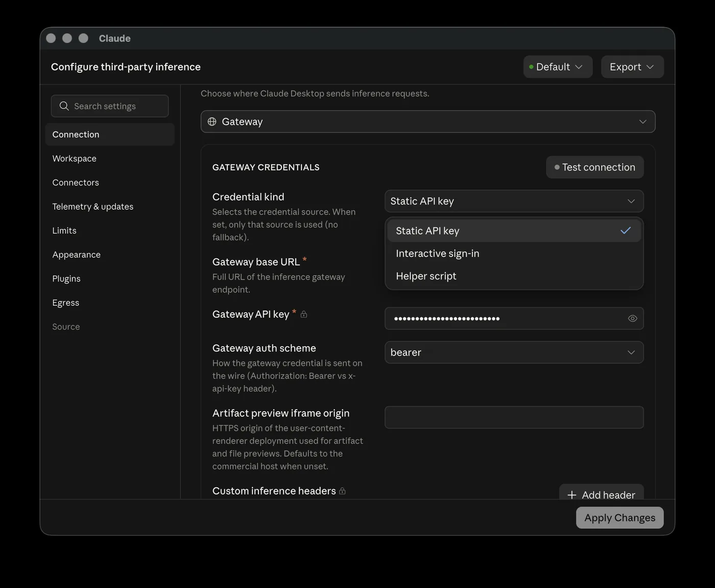
Task: Open Connectors settings section
Action: point(110,182)
